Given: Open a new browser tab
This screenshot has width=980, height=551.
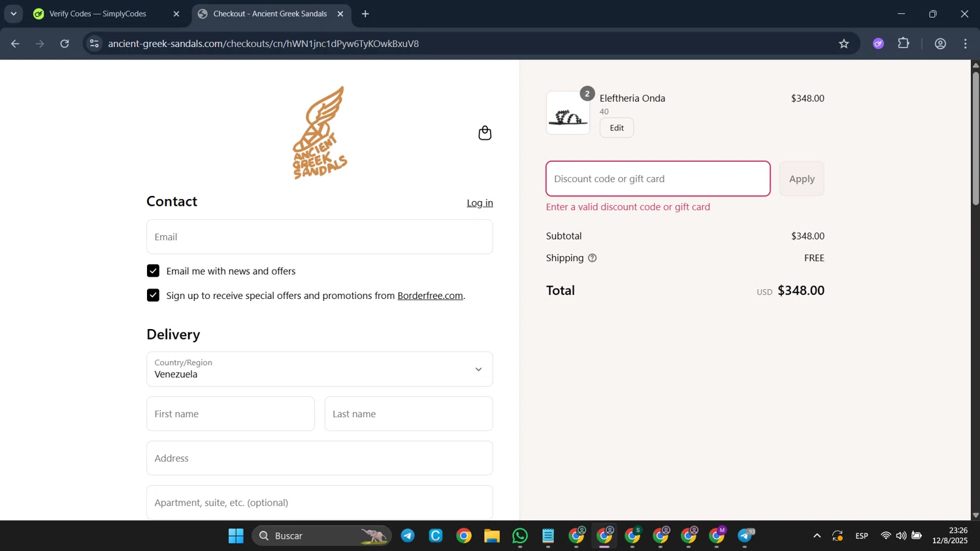Looking at the screenshot, I should tap(365, 14).
